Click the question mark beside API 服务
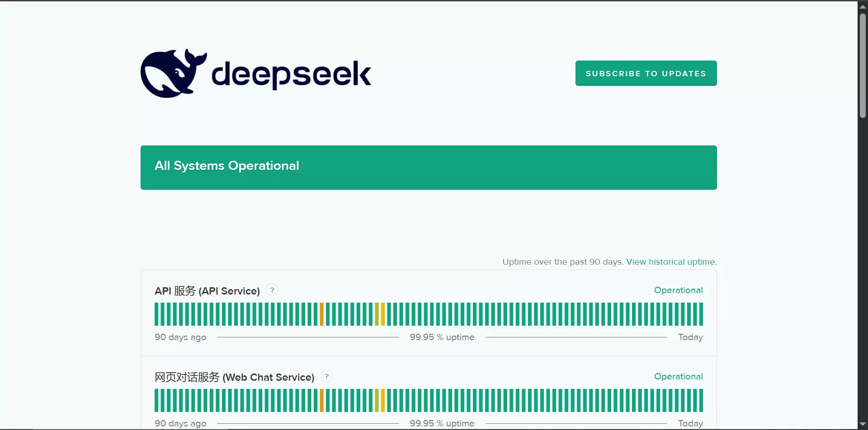Viewport: 868px width, 430px height. [272, 290]
